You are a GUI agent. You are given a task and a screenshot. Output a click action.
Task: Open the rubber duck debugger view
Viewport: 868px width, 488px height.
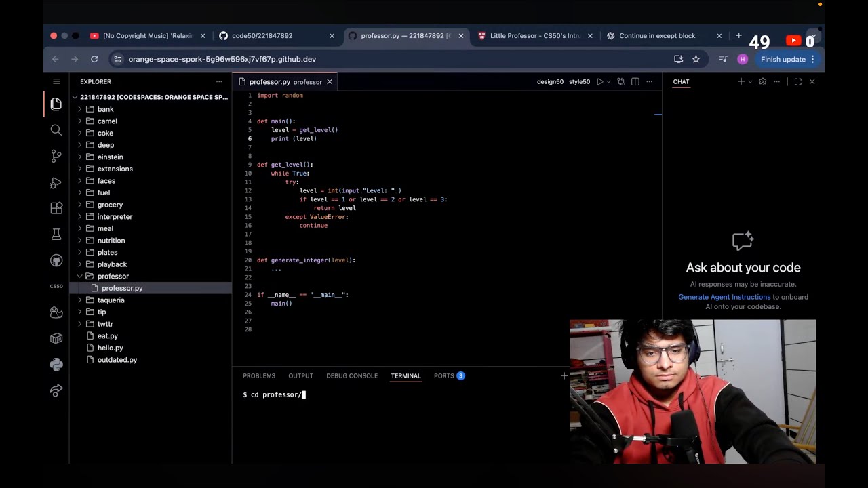pyautogui.click(x=56, y=312)
